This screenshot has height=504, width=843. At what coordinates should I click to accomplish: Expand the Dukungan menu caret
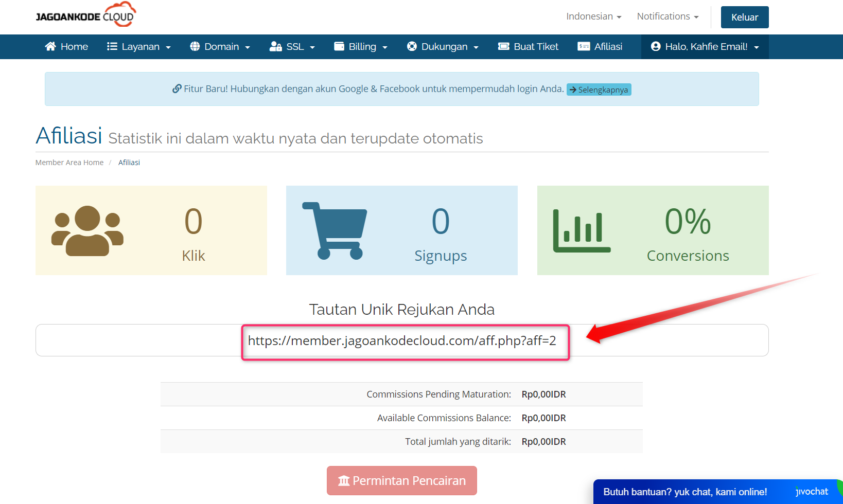pos(476,47)
